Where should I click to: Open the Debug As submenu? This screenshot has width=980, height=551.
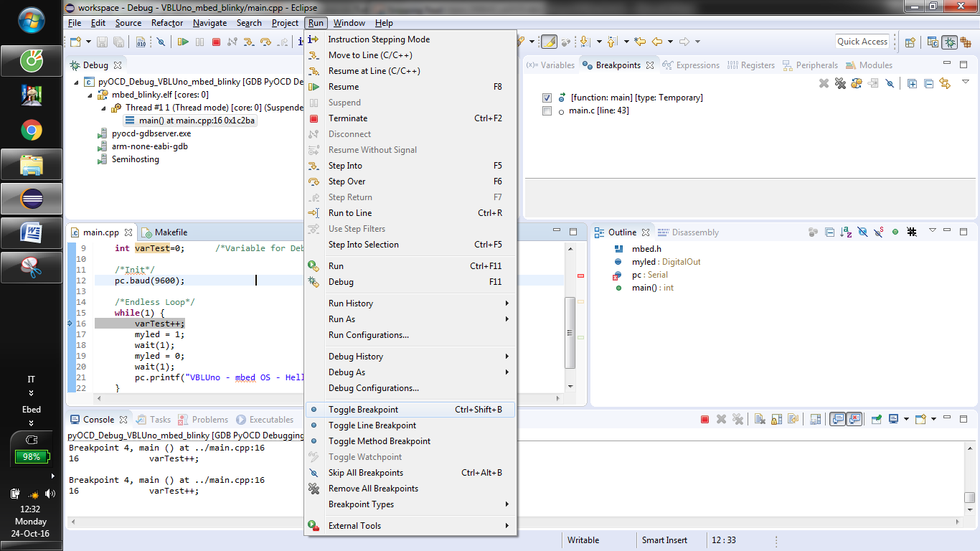point(410,372)
